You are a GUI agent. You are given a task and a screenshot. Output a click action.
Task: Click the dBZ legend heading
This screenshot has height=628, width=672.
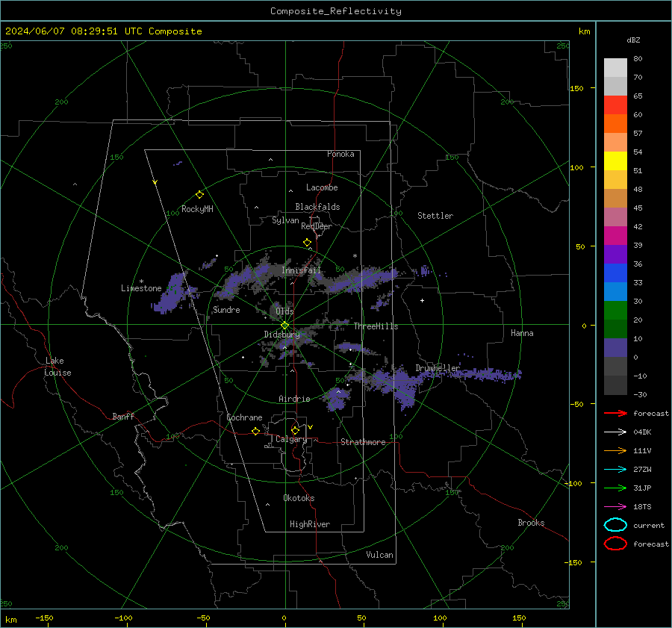[x=633, y=40]
